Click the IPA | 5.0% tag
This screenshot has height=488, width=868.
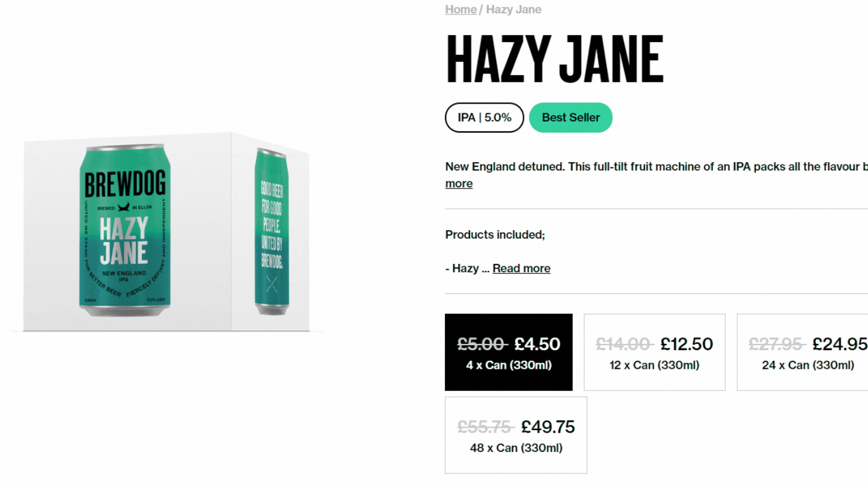pos(484,117)
